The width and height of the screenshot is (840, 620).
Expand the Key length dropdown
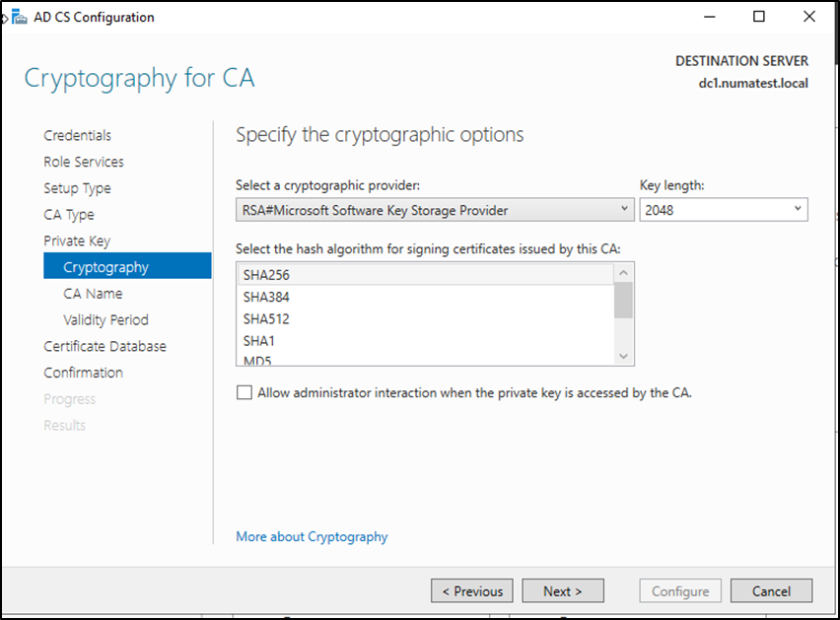(x=723, y=209)
